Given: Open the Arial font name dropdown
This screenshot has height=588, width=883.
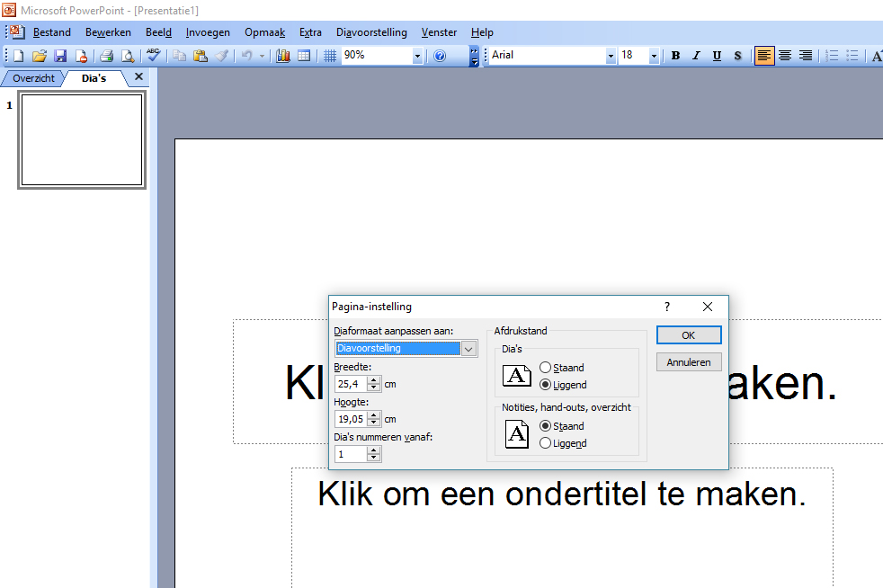Looking at the screenshot, I should pos(611,56).
